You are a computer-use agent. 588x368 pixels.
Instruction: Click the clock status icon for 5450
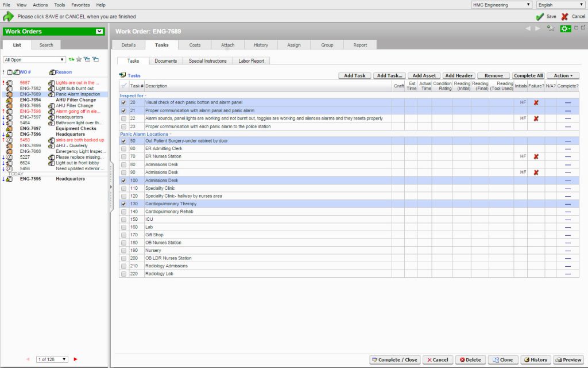coord(9,140)
